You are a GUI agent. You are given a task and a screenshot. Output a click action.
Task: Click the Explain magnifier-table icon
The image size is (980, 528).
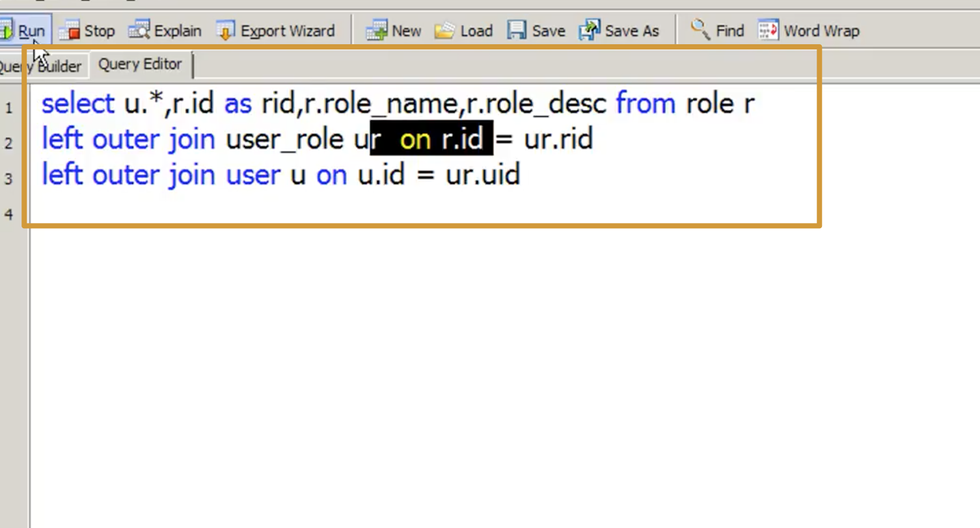coord(139,31)
